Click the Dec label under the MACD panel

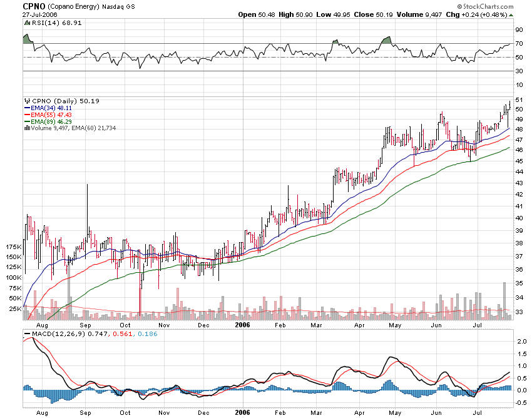tap(203, 413)
